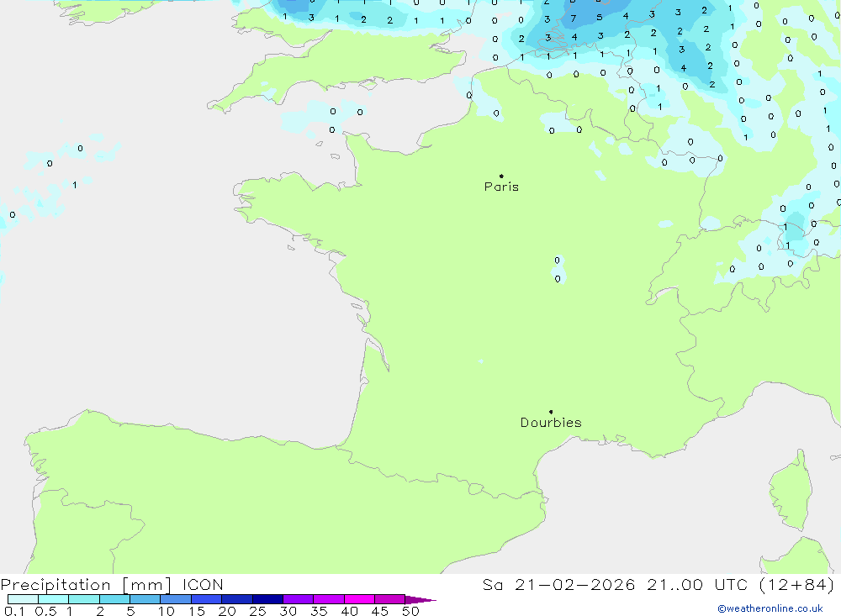Click the "21..00 UTC" time text
The height and width of the screenshot is (616, 841).
click(x=697, y=585)
